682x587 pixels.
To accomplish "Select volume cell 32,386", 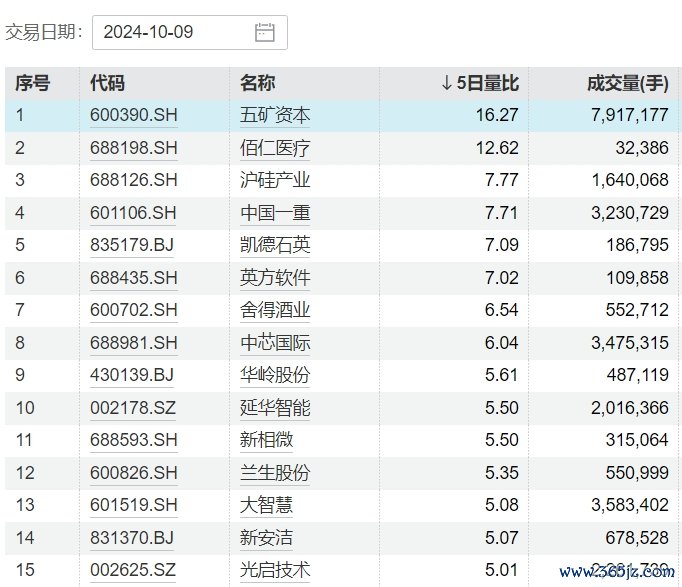I will (642, 148).
